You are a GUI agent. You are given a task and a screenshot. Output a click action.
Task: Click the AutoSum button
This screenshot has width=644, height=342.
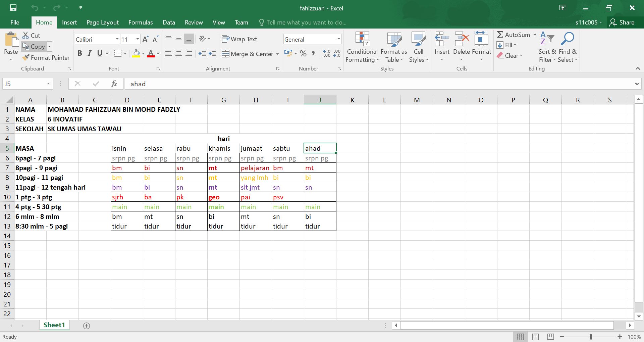click(x=514, y=35)
